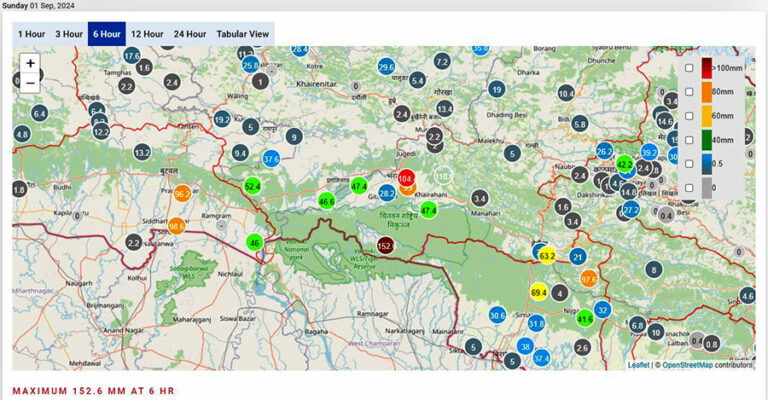The image size is (768, 400).
Task: Open the blue 37.6 station marker
Action: coord(271,158)
